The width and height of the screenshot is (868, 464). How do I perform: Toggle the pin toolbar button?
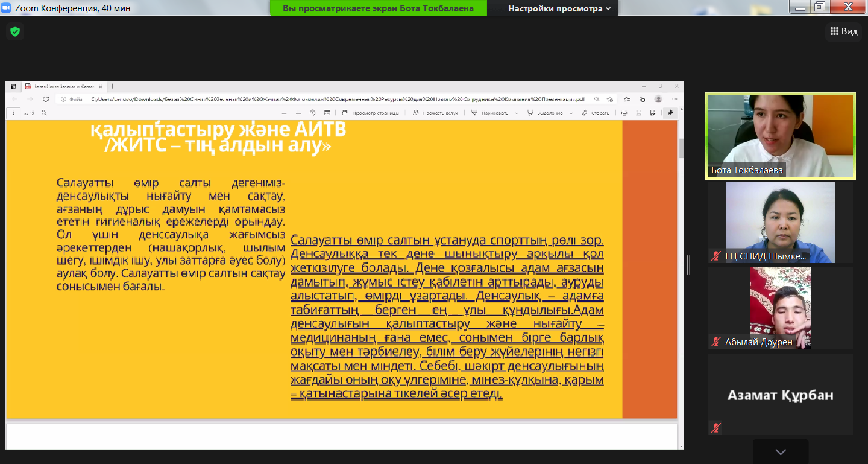[670, 113]
